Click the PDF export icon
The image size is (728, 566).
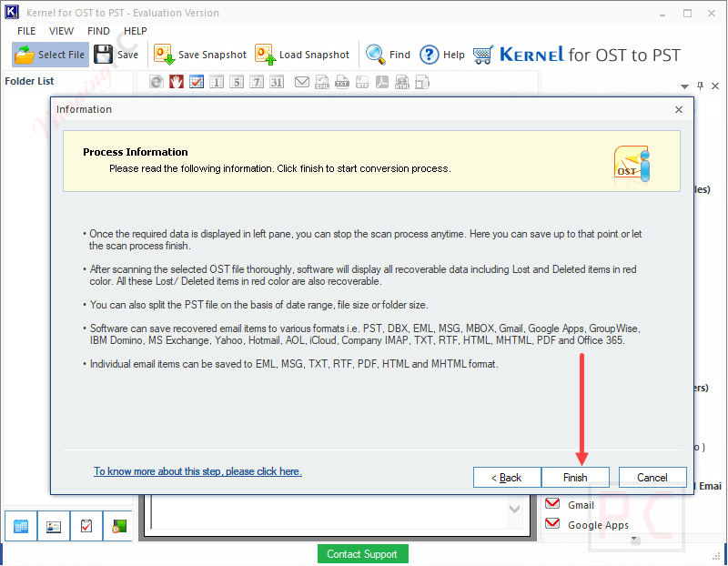point(382,82)
